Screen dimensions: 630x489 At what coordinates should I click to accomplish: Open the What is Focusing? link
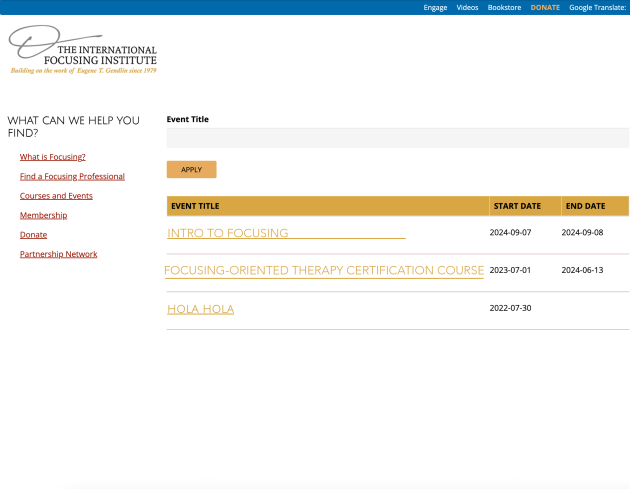(x=53, y=157)
